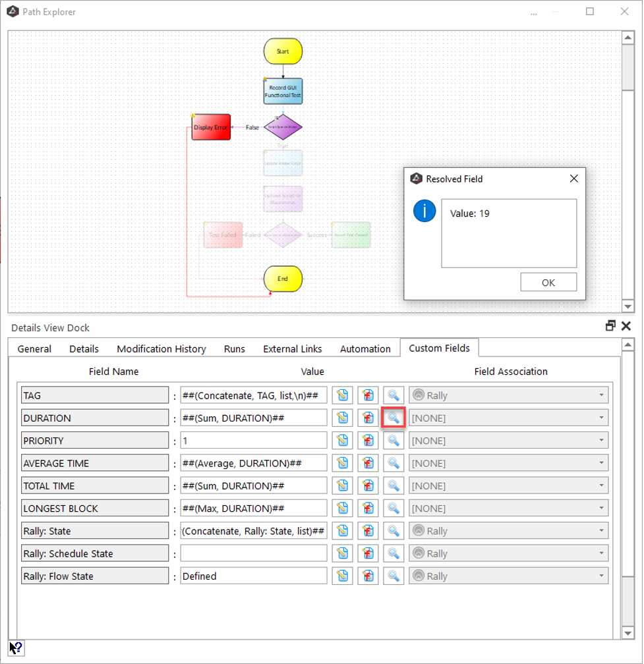The height and width of the screenshot is (664, 644).
Task: Click the edit page icon for the TAG field
Action: coord(342,395)
